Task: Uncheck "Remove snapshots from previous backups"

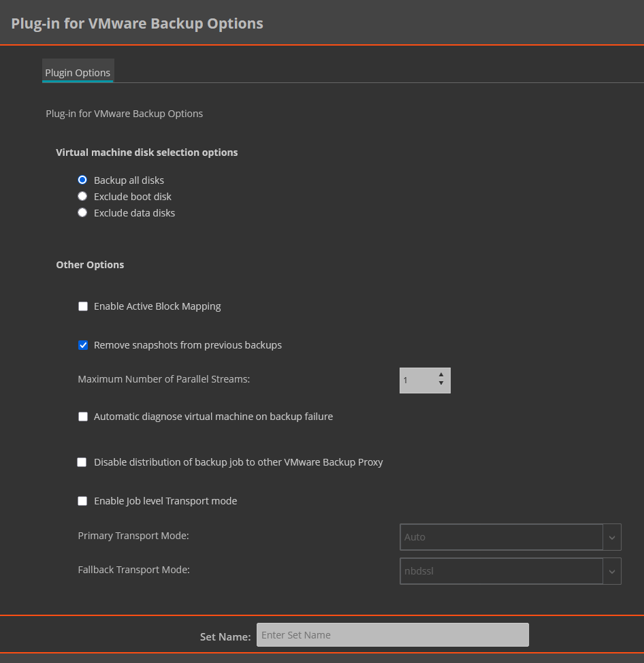Action: point(83,345)
